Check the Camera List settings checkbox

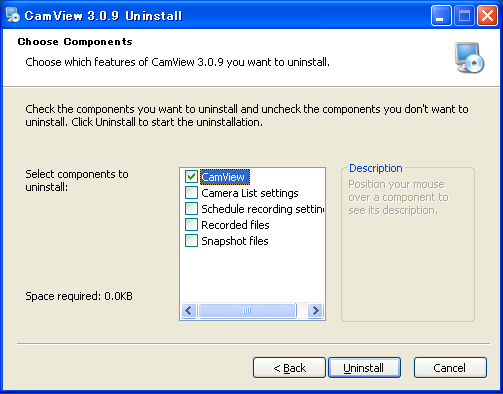click(x=191, y=193)
